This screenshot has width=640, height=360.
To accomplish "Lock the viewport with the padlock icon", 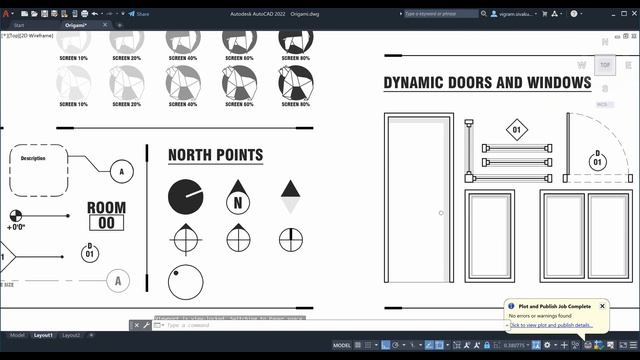I will tap(487, 345).
